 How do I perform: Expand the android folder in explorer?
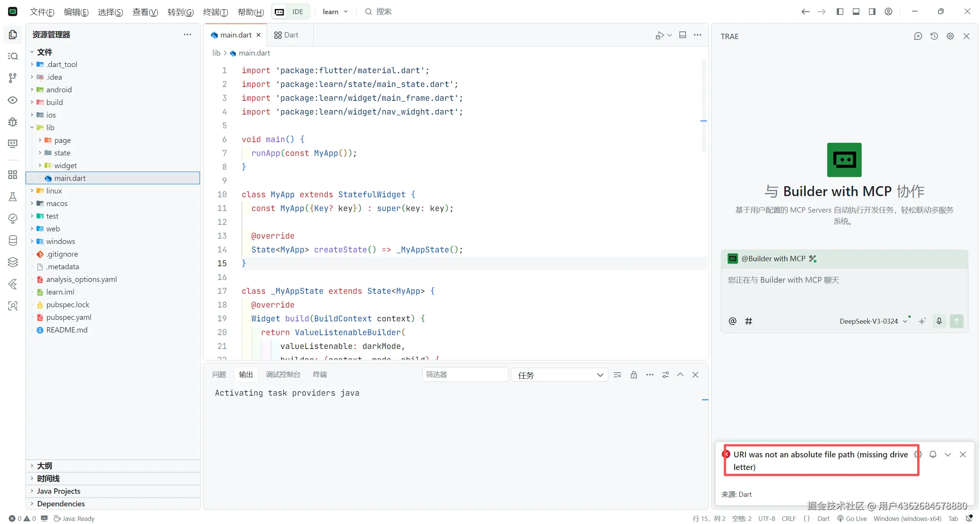(x=59, y=90)
